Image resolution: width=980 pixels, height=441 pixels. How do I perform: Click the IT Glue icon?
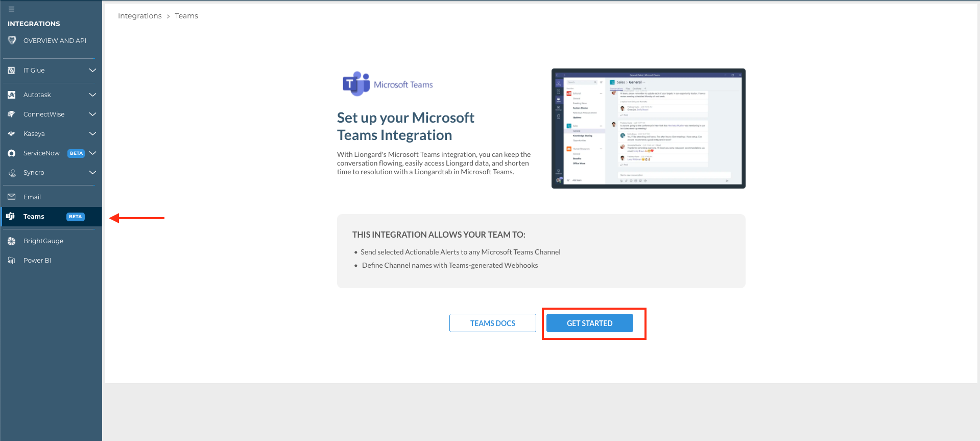[x=12, y=71]
